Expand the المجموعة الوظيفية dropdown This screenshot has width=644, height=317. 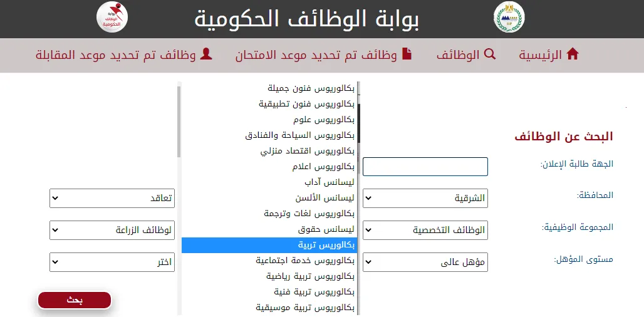click(x=425, y=231)
